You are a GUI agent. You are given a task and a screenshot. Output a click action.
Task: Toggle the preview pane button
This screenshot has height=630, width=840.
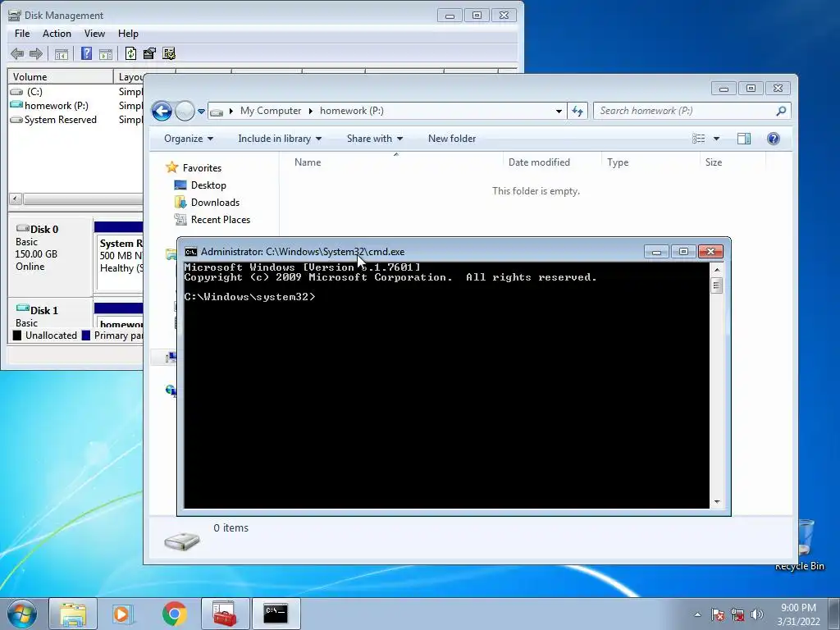pyautogui.click(x=744, y=139)
